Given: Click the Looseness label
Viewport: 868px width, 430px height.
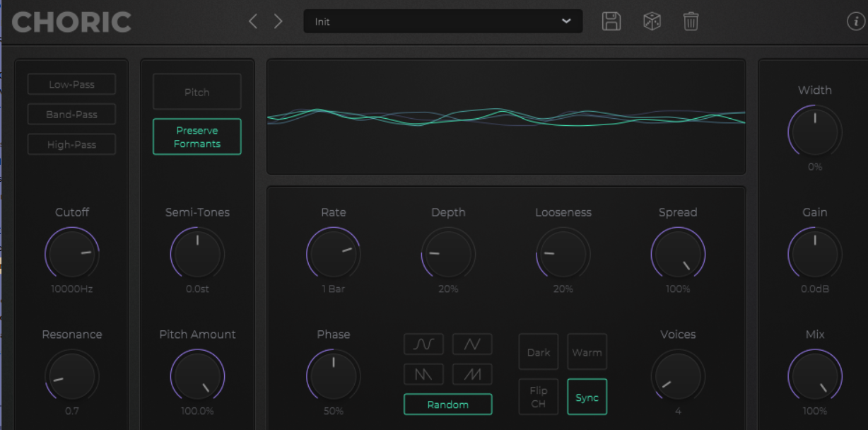Looking at the screenshot, I should pos(563,212).
